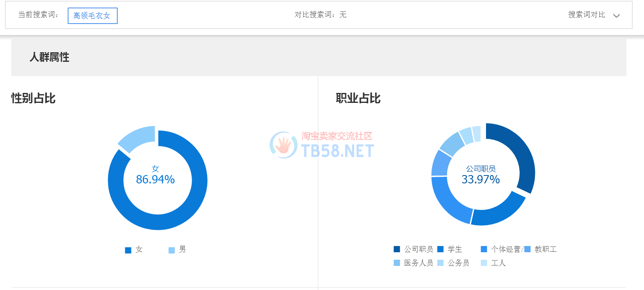
Task: Click the 33.97% center label
Action: click(481, 180)
